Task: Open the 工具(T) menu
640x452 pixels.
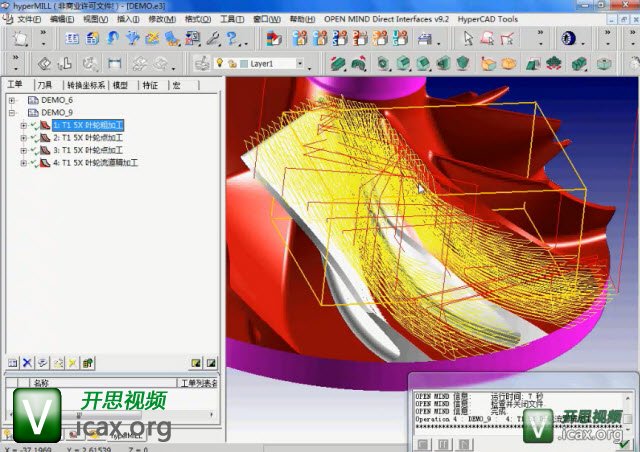Action: [231, 19]
